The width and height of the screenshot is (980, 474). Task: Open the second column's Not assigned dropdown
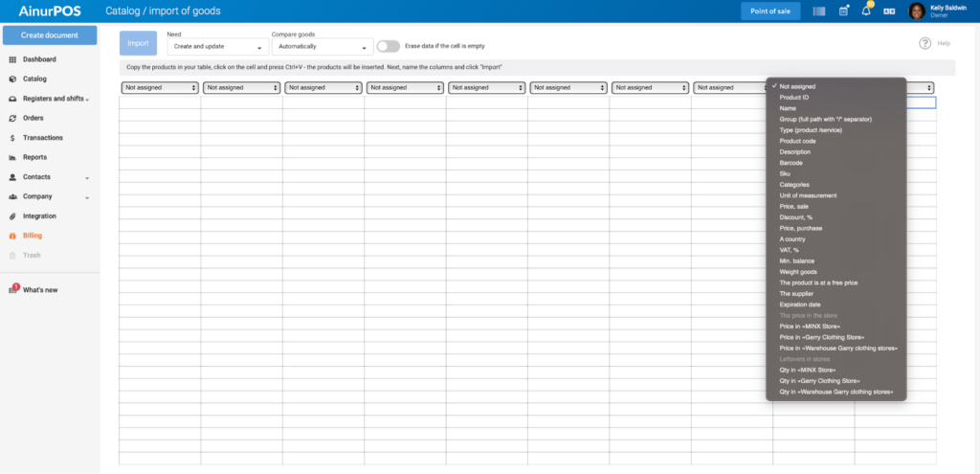241,88
